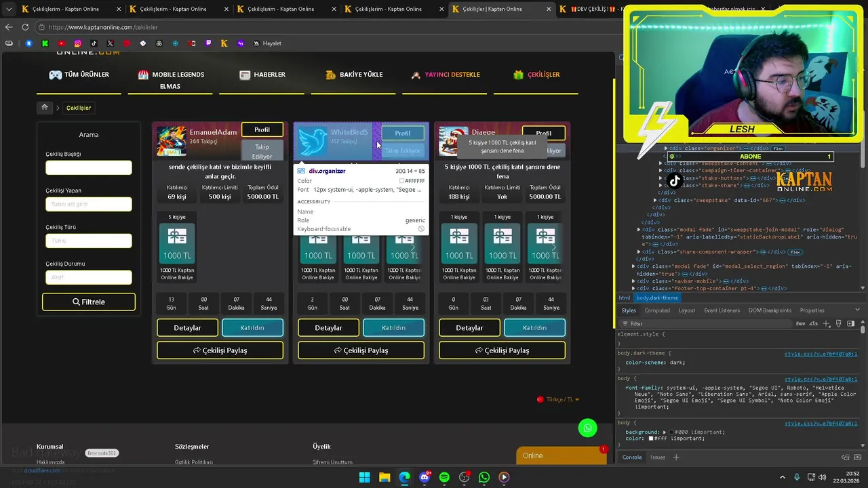Open the MOBILE LEGENDS ELMAS menu

coord(171,80)
